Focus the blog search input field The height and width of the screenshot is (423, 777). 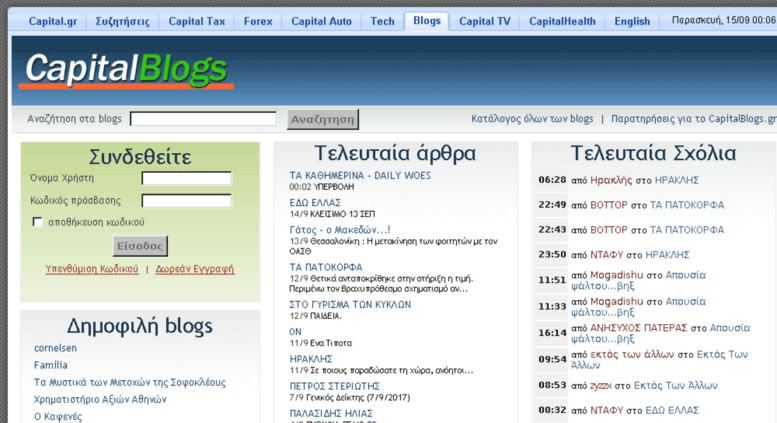click(203, 119)
